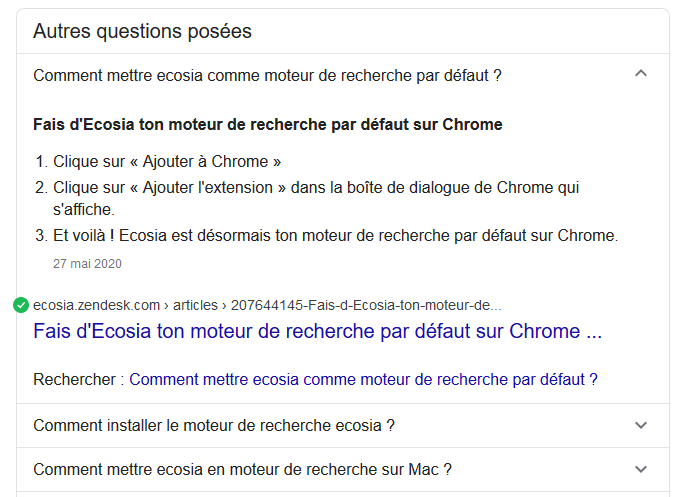Screen dimensions: 685x497
Task: Click the "Rechercher :" label
Action: [x=78, y=379]
